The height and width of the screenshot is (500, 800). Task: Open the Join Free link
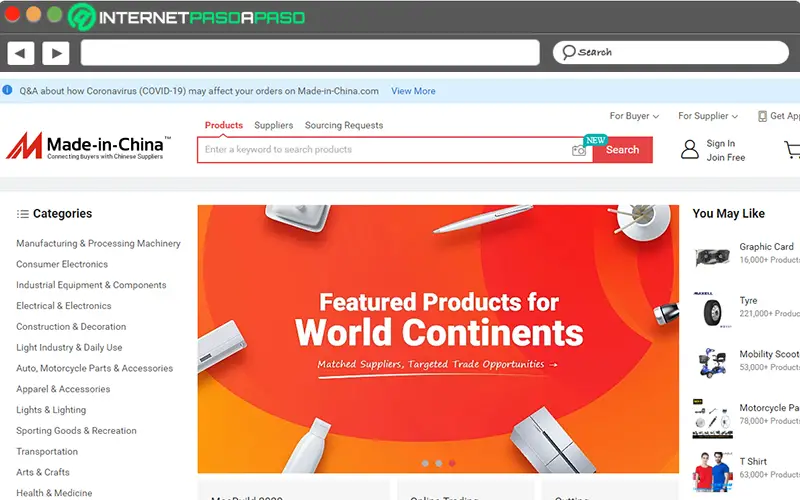pos(726,158)
